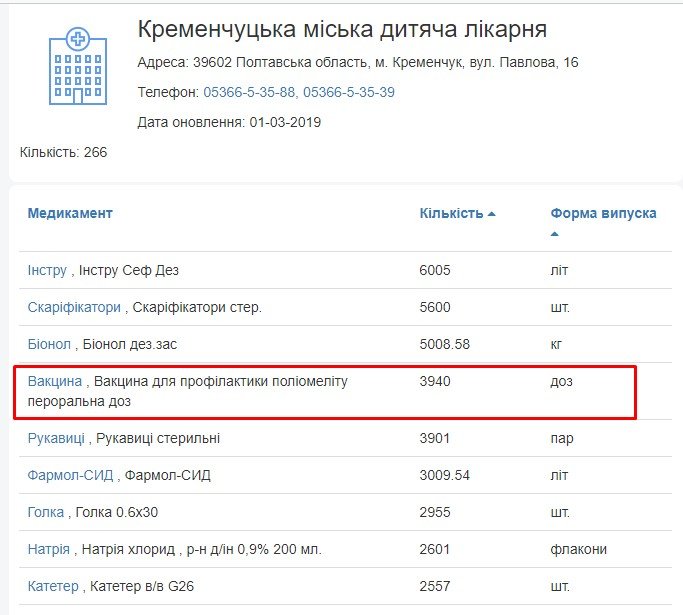Viewport: 683px width, 615px height.
Task: Open the Скаріфікатори medication link
Action: [x=74, y=307]
